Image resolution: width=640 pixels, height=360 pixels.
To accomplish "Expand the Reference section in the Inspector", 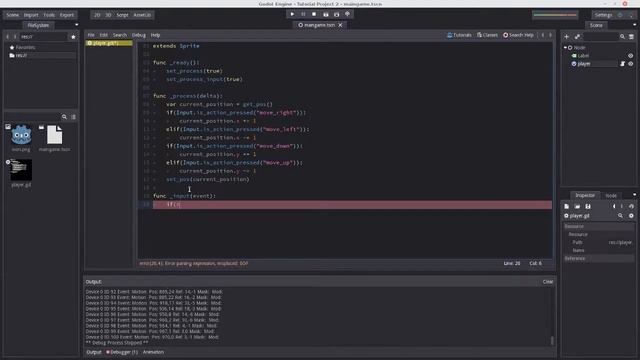I will [x=599, y=258].
